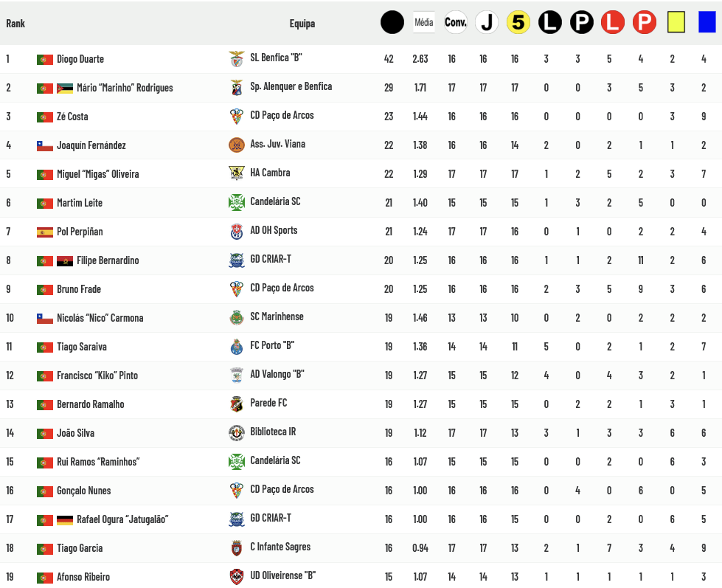The width and height of the screenshot is (722, 588).
Task: Click the white "J" circle header icon
Action: tap(486, 23)
